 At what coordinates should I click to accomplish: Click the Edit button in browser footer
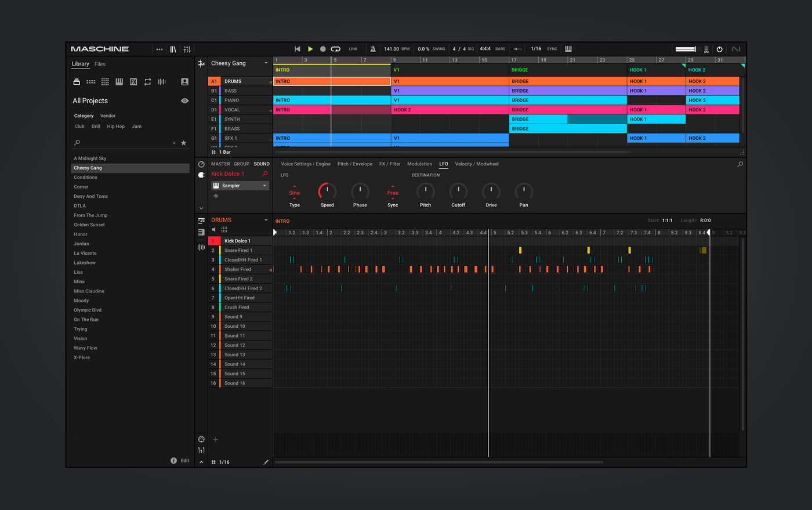click(x=184, y=461)
